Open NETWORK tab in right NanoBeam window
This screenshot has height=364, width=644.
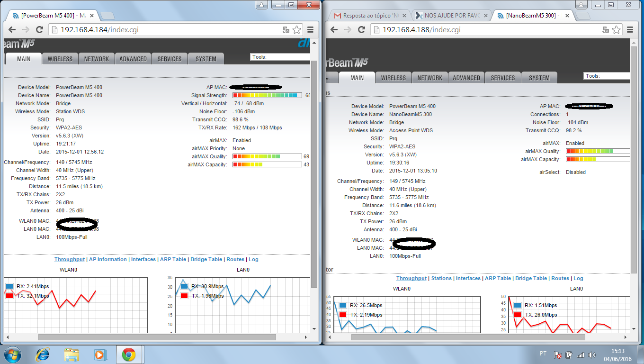pos(430,78)
